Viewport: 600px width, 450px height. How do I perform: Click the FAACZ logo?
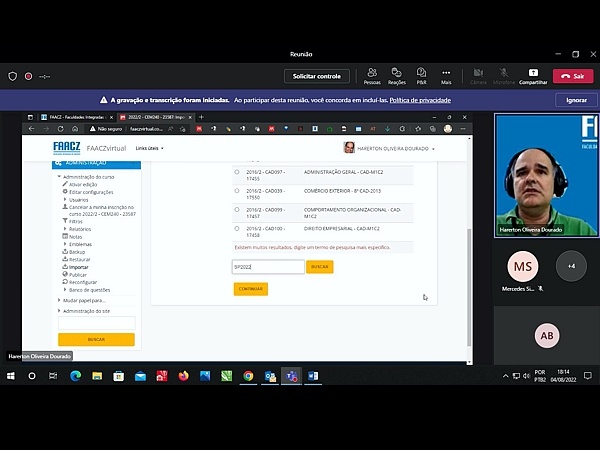(67, 148)
